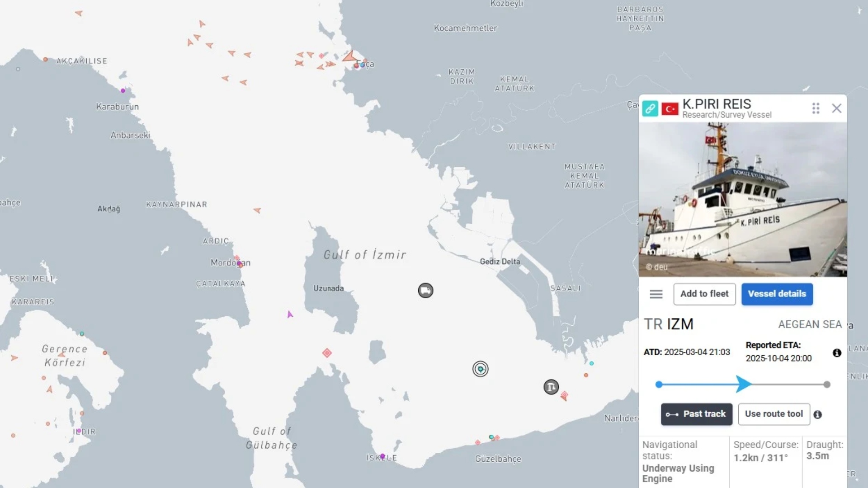Screen dimensions: 868x488
Task: Click the voyage progress arrow on the route line
Action: click(x=743, y=384)
